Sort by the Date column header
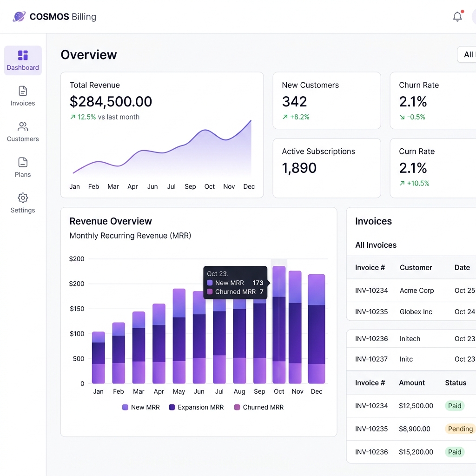Screen dimensions: 476x476 click(x=462, y=267)
